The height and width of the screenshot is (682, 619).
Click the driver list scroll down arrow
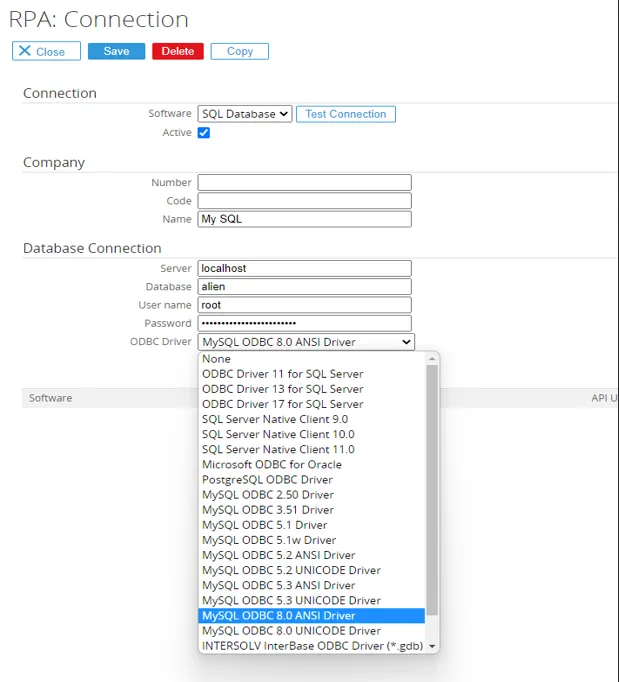pyautogui.click(x=432, y=646)
